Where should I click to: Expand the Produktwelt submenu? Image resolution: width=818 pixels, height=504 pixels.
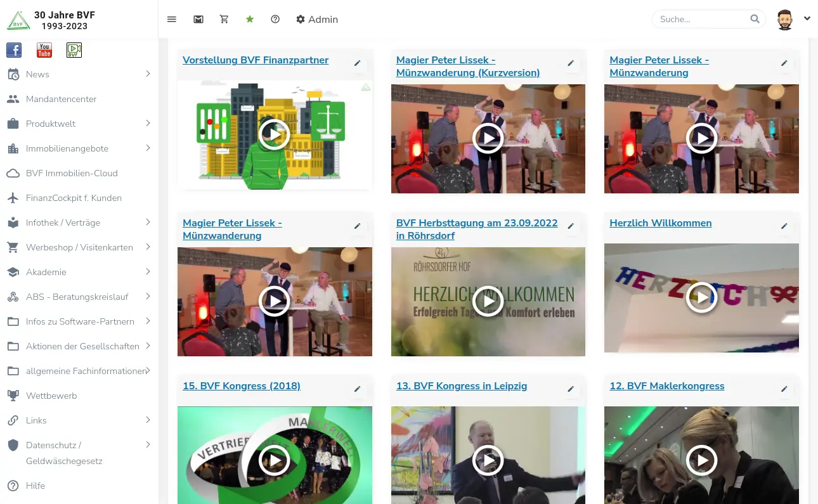[148, 123]
